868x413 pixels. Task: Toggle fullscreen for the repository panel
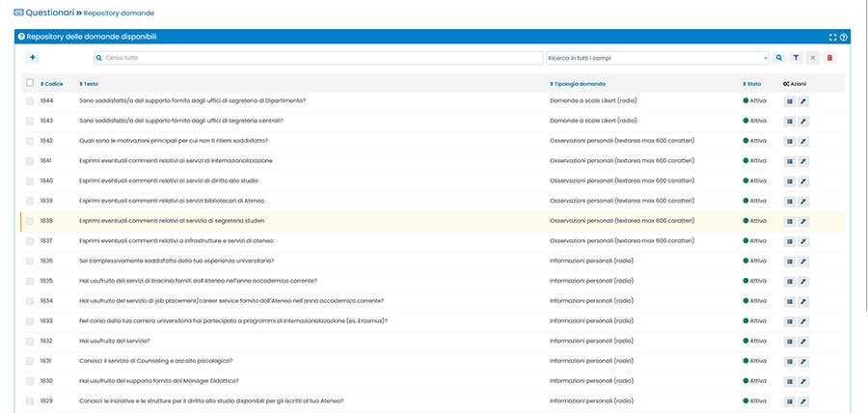833,37
